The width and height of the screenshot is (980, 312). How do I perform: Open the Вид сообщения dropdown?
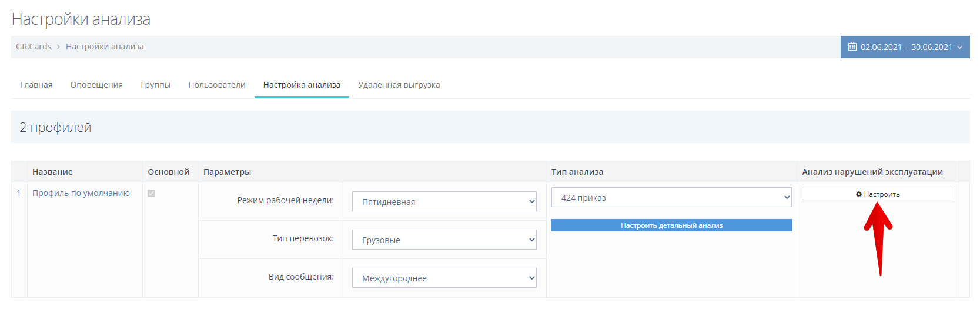pyautogui.click(x=444, y=278)
